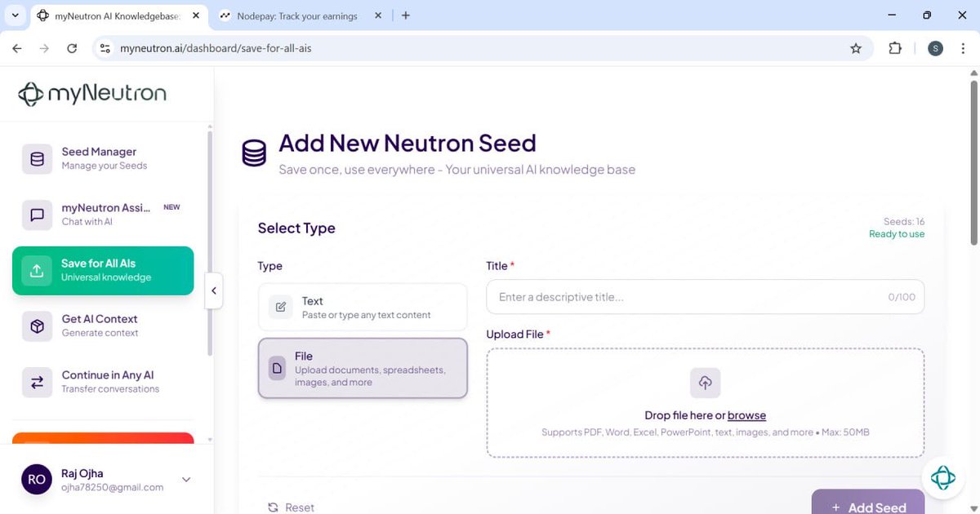Expand the Raj Ojha account menu
Screen dimensions: 980x514
186,480
